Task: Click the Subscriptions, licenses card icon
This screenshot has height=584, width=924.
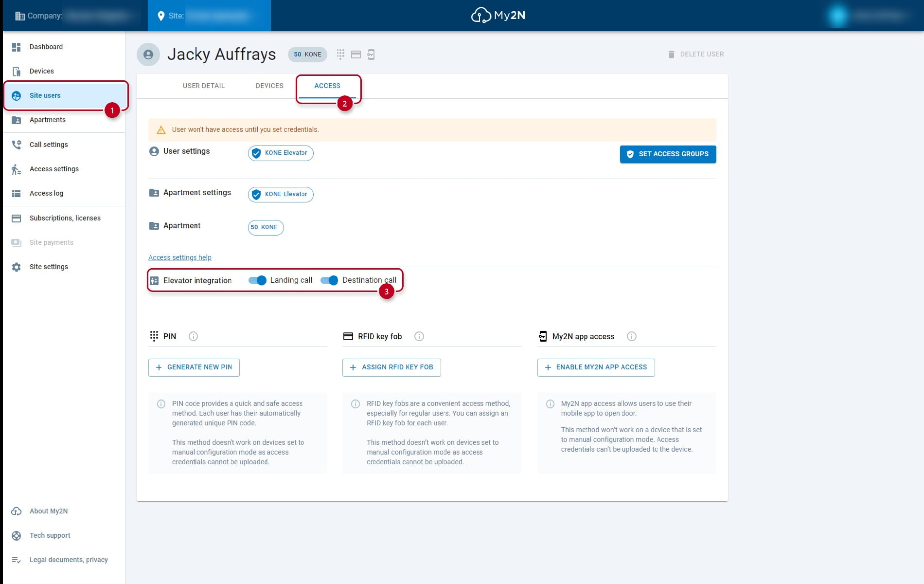Action: 17,218
